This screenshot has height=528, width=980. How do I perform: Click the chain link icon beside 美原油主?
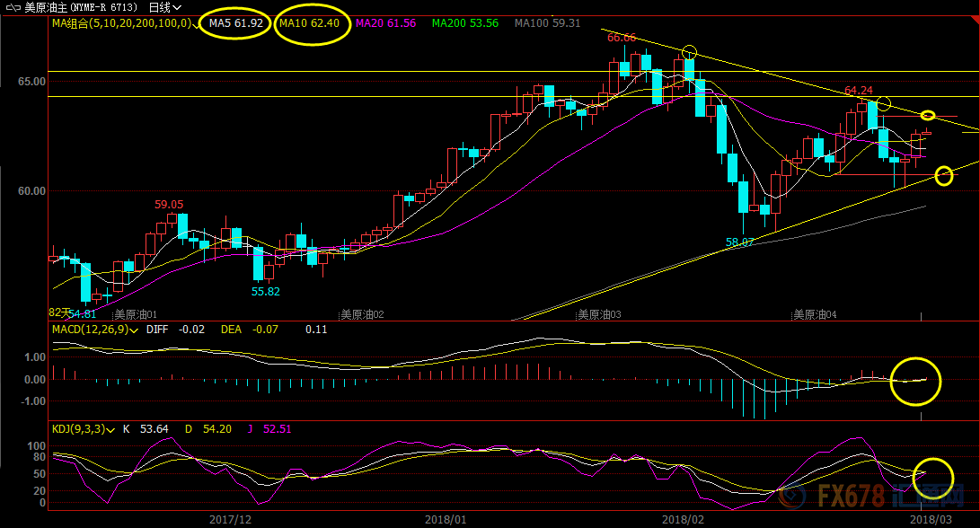pos(12,7)
